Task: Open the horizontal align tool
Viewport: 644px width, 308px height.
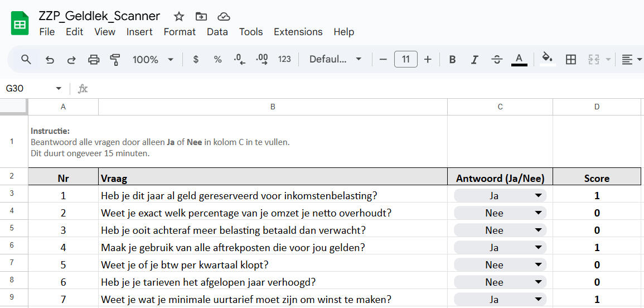Action: [627, 60]
